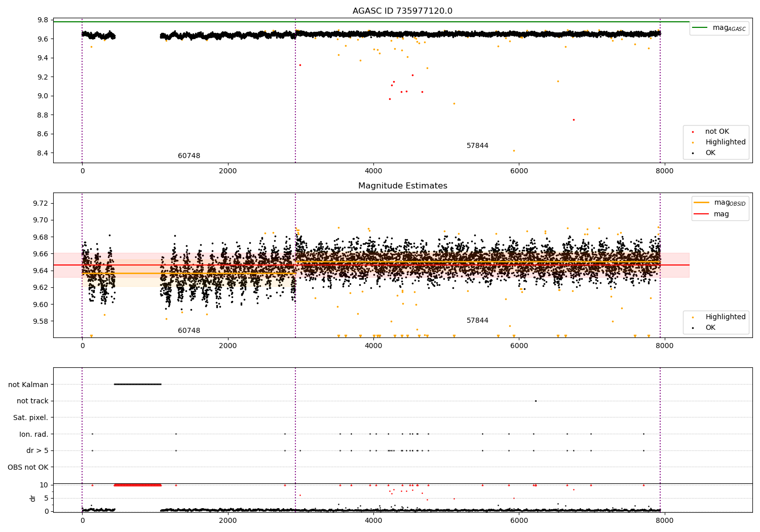
Task: Click OBSID label '60748' in Magnitude Estimates plot
Action: pos(189,331)
